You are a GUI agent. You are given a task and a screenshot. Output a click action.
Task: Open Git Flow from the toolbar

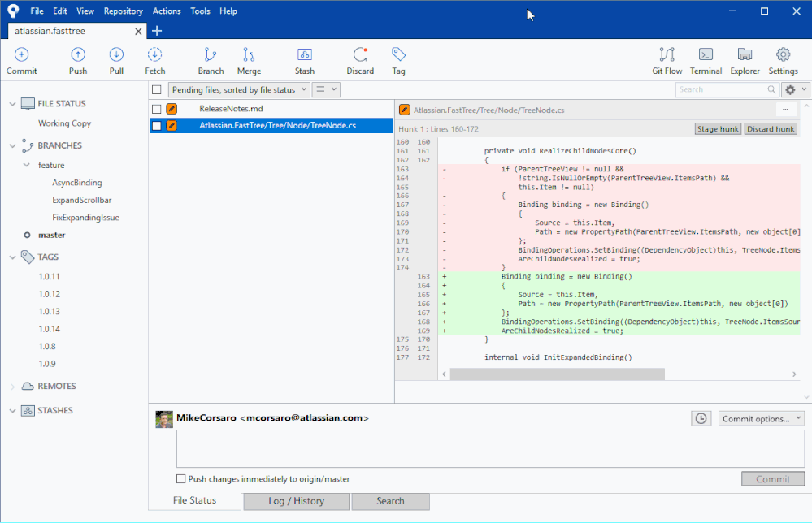667,54
